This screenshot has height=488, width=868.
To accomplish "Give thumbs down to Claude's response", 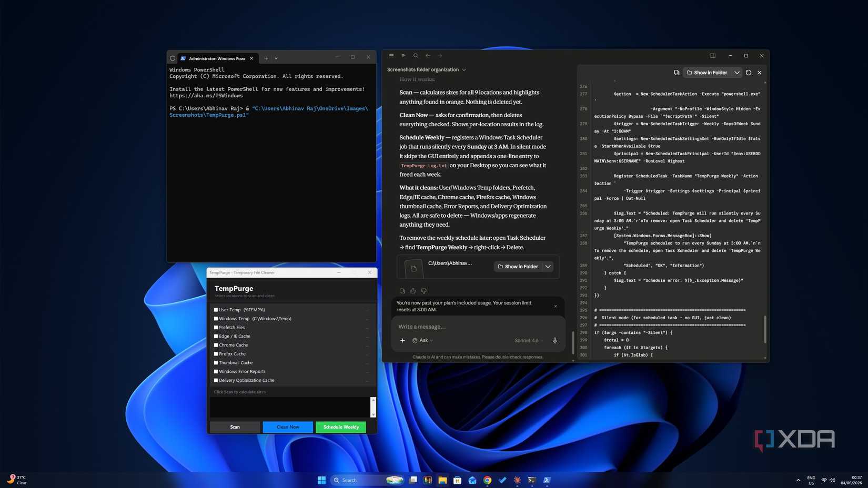I will point(423,291).
